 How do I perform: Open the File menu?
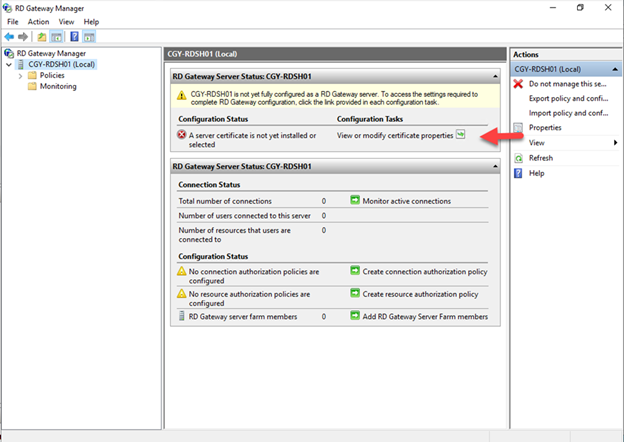pos(13,21)
